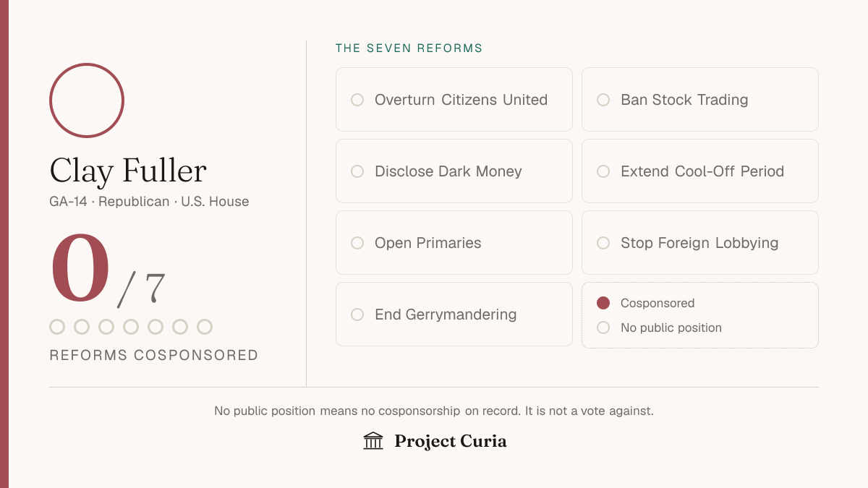Click the last progress dot under the score

click(205, 327)
